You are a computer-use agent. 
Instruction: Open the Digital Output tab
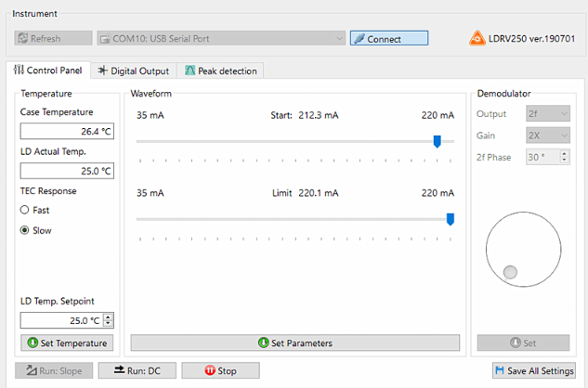[134, 71]
